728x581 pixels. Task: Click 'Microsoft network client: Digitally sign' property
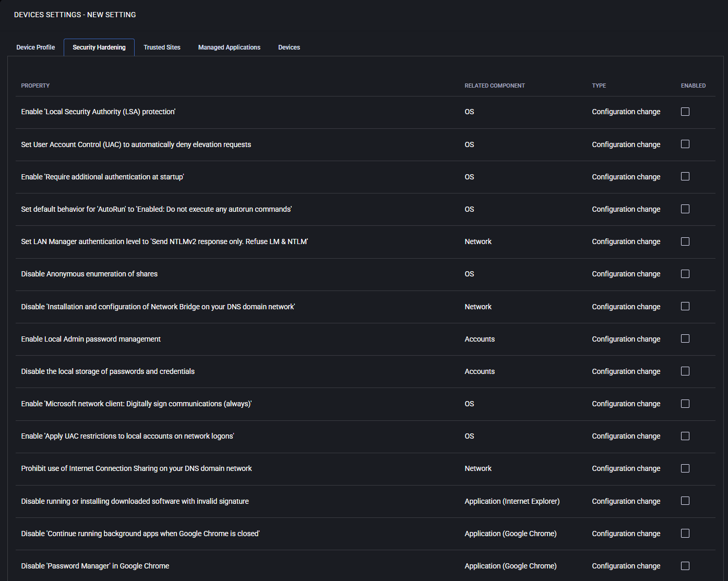tap(136, 404)
